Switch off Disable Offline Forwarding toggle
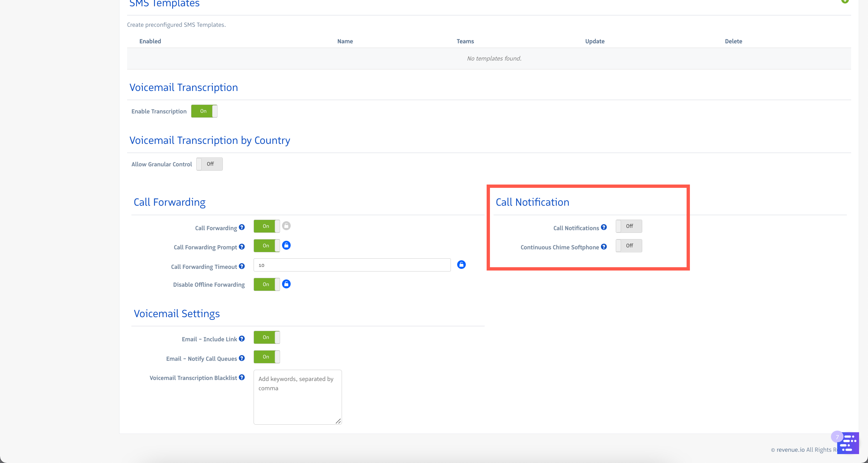Image resolution: width=868 pixels, height=463 pixels. [266, 284]
